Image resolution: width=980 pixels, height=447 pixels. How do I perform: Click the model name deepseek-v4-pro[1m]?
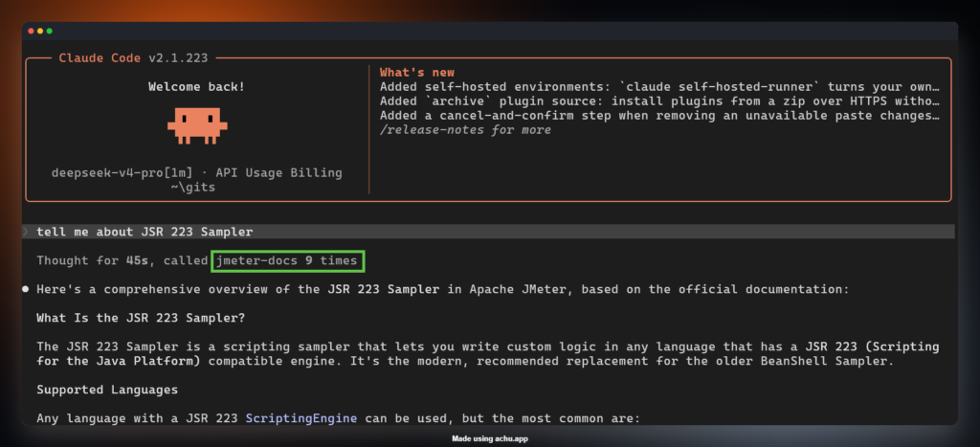coord(122,172)
